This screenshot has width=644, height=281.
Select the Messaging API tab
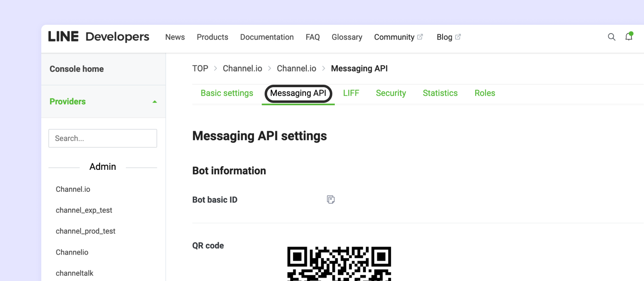pyautogui.click(x=298, y=93)
